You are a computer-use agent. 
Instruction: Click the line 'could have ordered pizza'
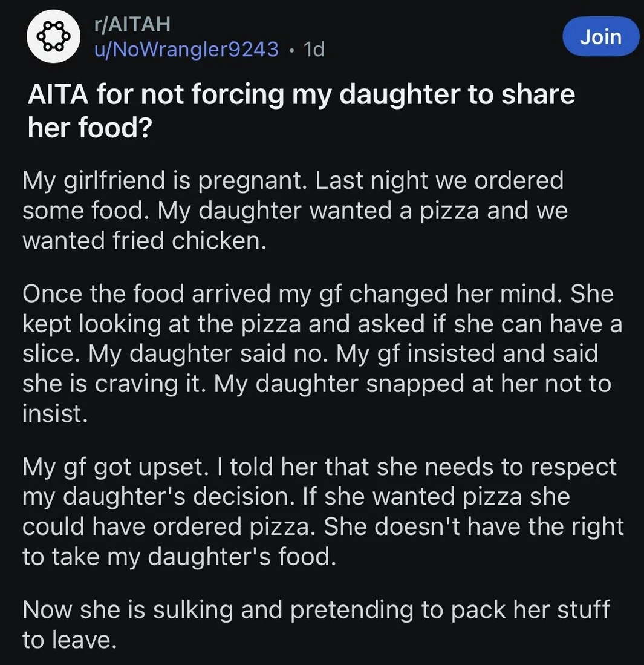click(323, 527)
